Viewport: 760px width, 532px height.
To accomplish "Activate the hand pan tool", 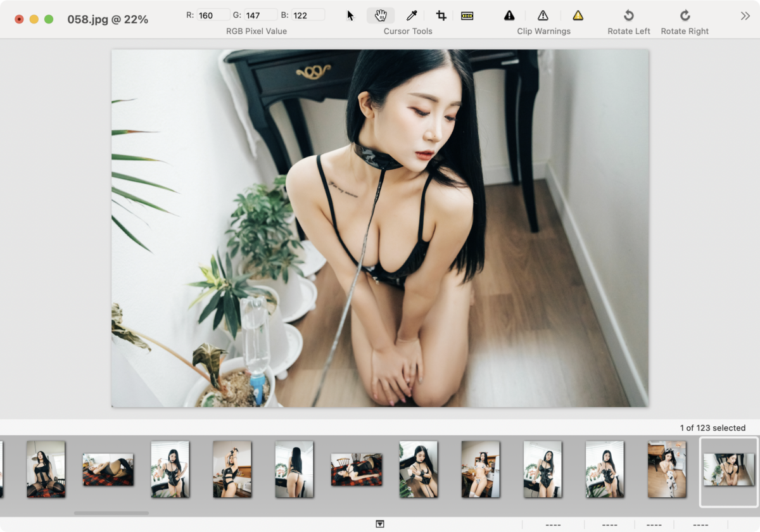I will pyautogui.click(x=381, y=15).
